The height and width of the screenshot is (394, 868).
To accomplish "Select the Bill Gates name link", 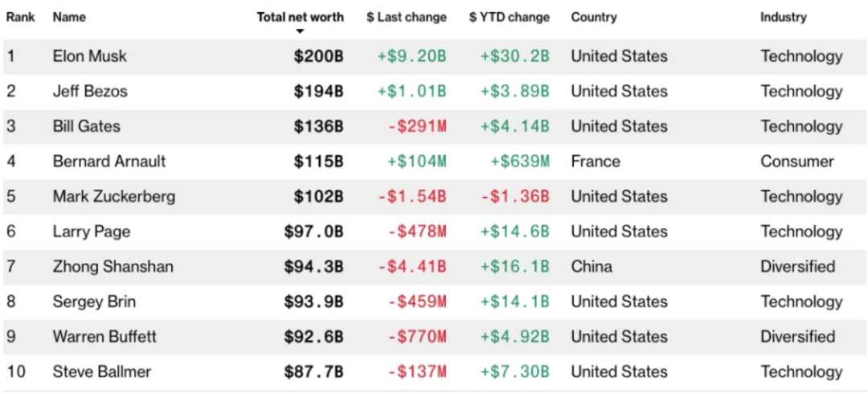I will tap(86, 126).
